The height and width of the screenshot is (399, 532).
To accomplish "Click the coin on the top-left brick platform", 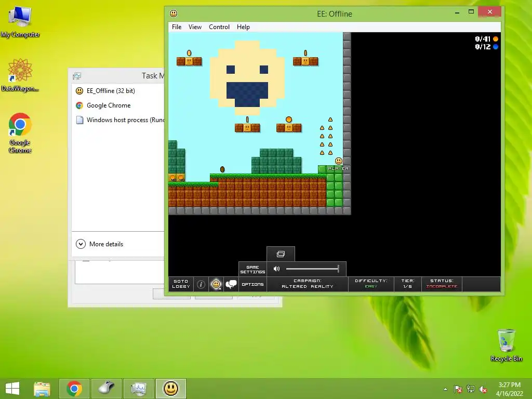I will tap(189, 53).
